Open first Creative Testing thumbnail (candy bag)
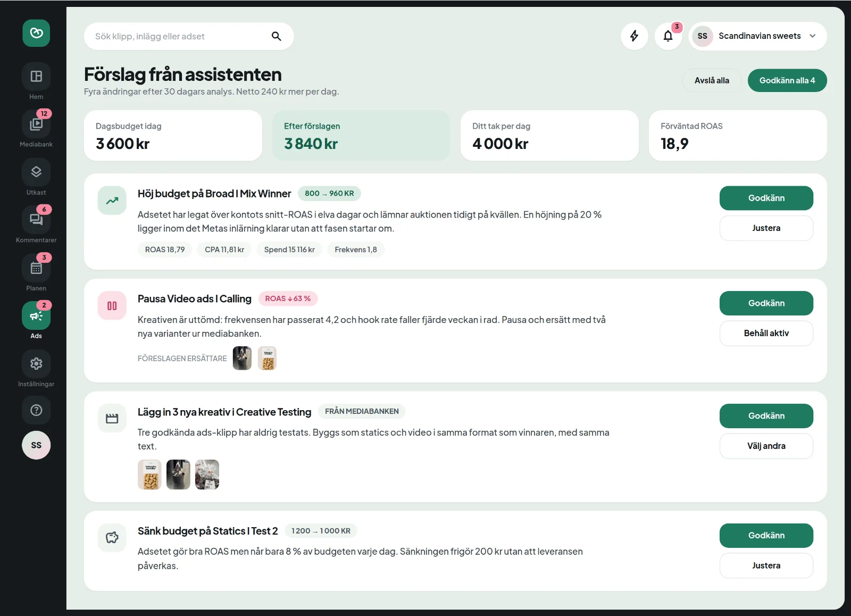The width and height of the screenshot is (851, 616). click(x=149, y=475)
